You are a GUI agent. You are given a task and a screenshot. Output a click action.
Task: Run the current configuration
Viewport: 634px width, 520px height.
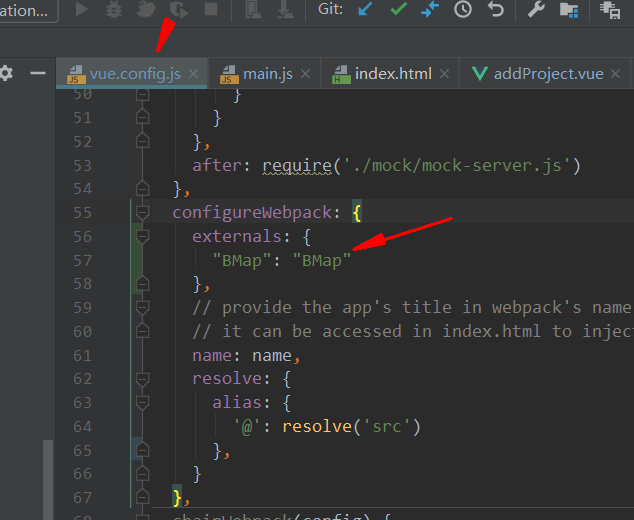82,9
